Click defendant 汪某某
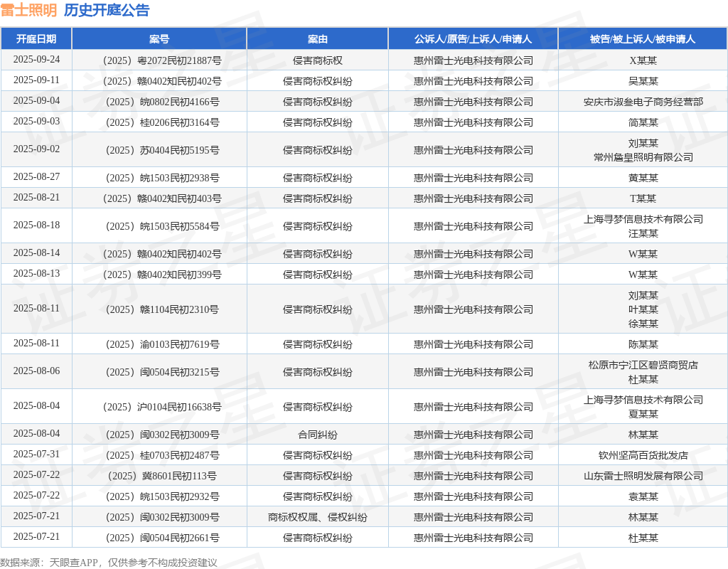Image resolution: width=728 pixels, height=569 pixels. point(643,233)
